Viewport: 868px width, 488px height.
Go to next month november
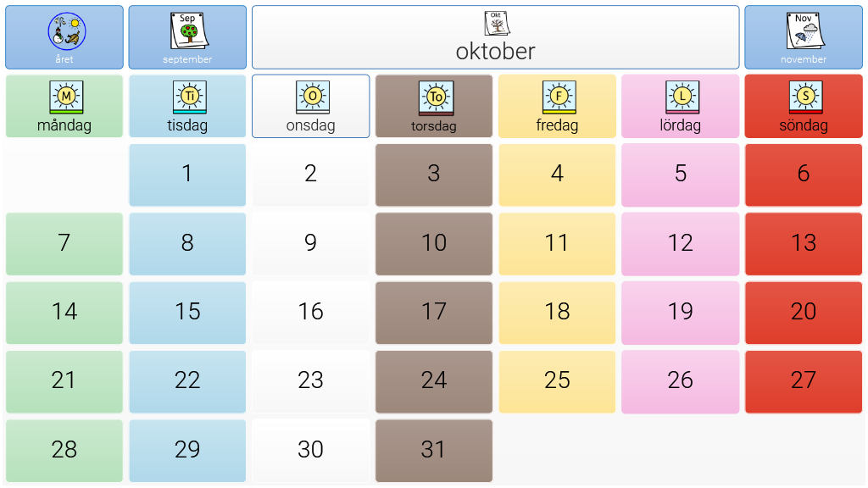point(804,37)
